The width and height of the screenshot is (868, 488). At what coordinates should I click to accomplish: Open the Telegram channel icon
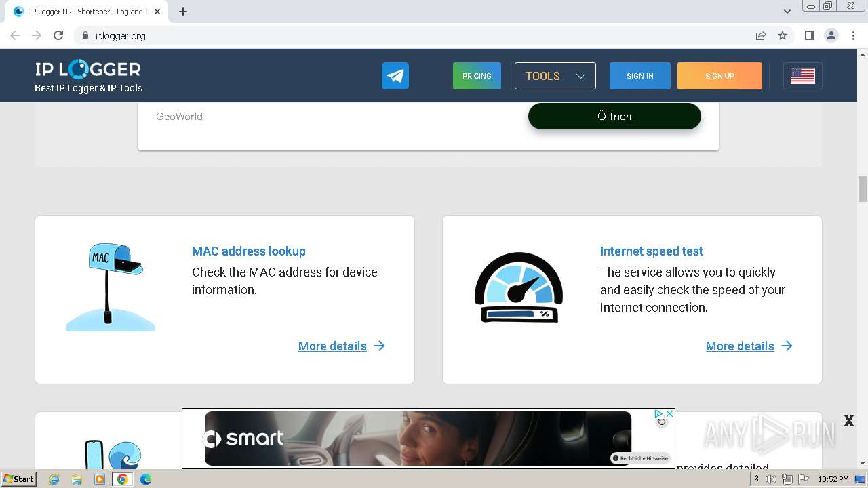tap(395, 76)
